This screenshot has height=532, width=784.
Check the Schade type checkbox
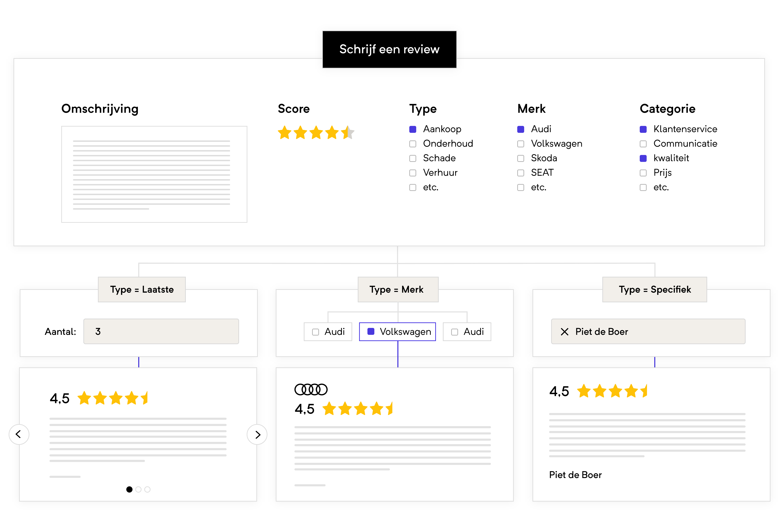pyautogui.click(x=413, y=158)
